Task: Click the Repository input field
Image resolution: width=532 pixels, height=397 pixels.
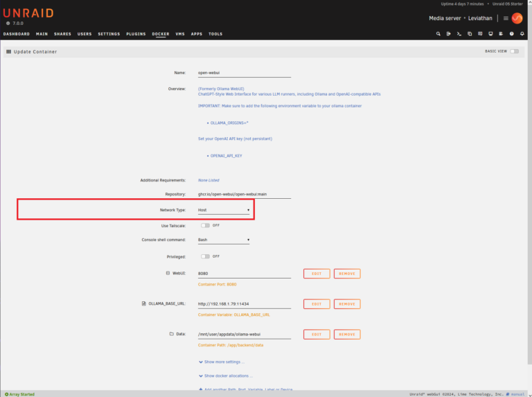Action: [x=244, y=194]
